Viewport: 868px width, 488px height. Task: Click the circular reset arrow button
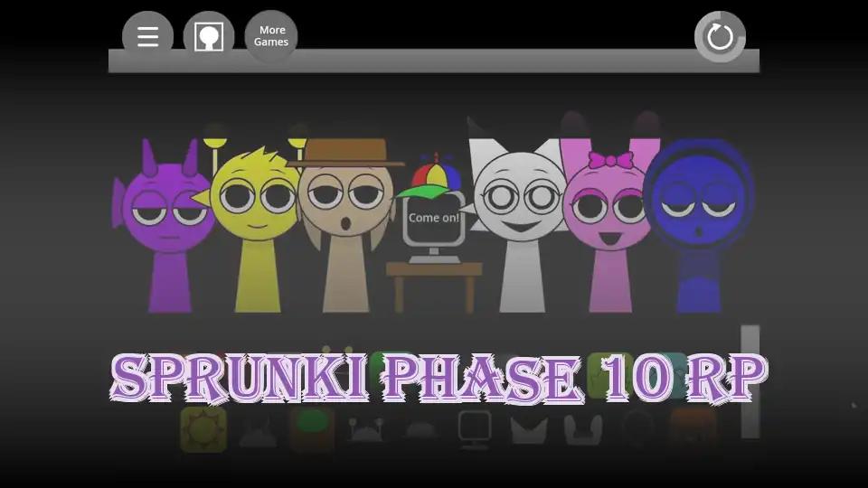click(x=720, y=37)
